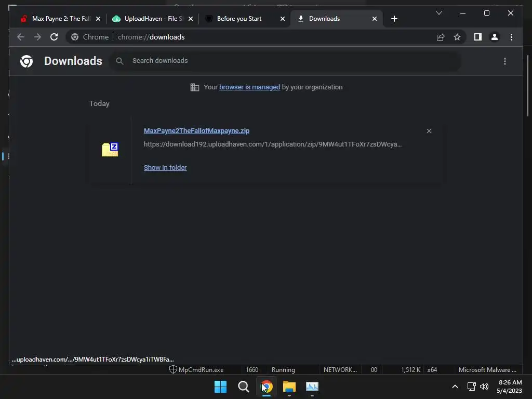Open the clock showing 8:26 AM
The width and height of the screenshot is (532, 399).
coord(509,387)
